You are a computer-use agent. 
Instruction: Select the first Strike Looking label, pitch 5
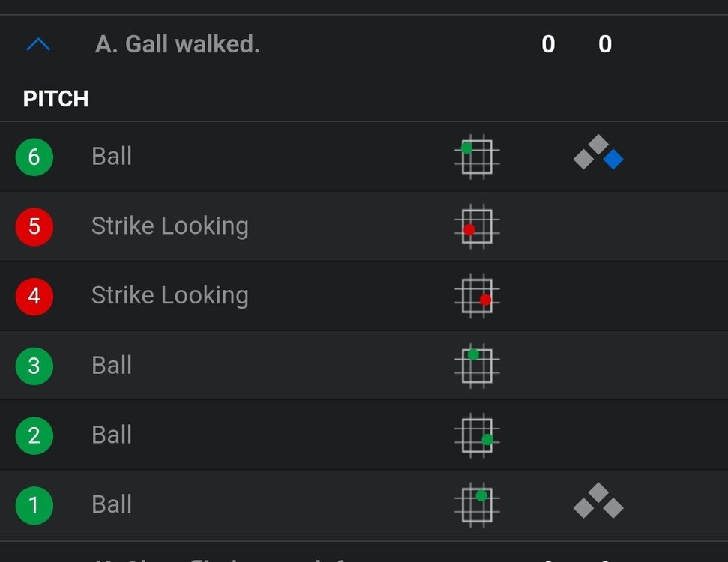169,226
